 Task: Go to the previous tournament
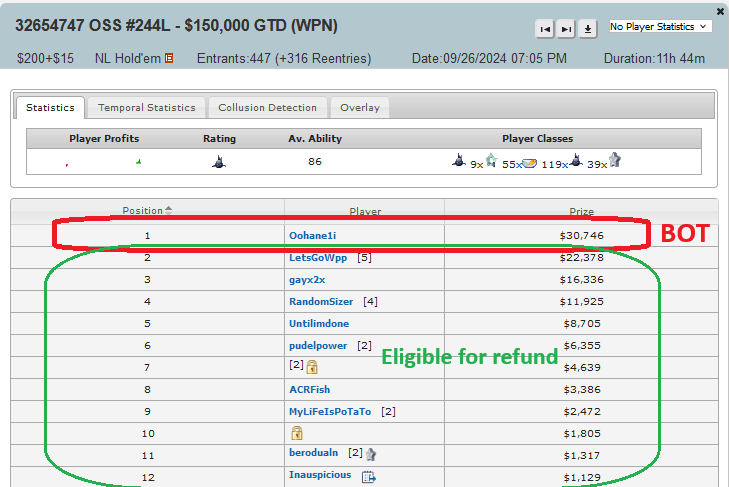(544, 29)
